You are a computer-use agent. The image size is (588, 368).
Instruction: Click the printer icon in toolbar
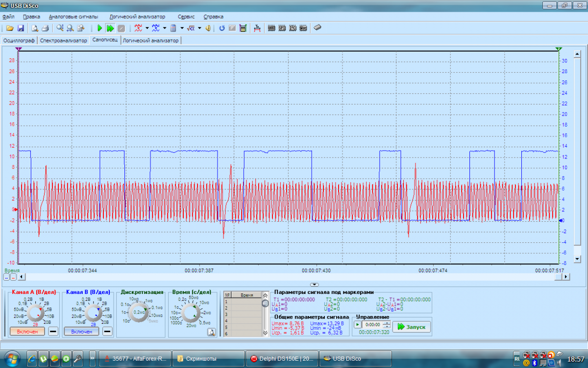45,28
